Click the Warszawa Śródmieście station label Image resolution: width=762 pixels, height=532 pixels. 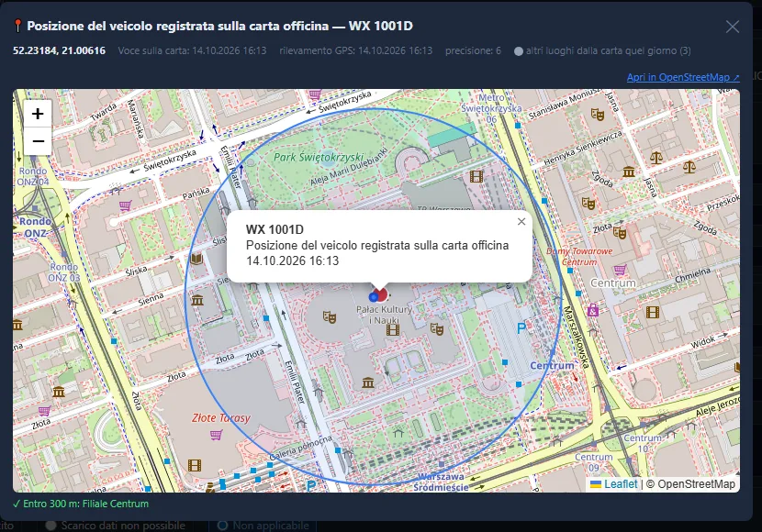441,482
